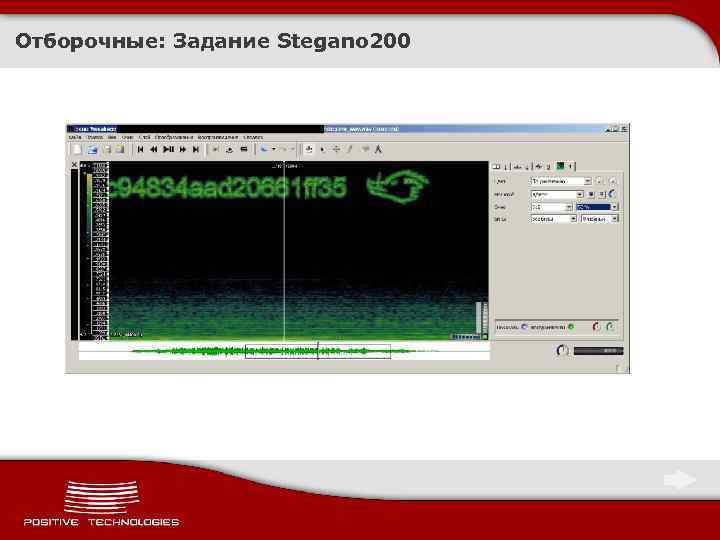Screen dimensions: 720x540
Task: Toggle first small button beside scale dropdown
Action: [x=592, y=195]
